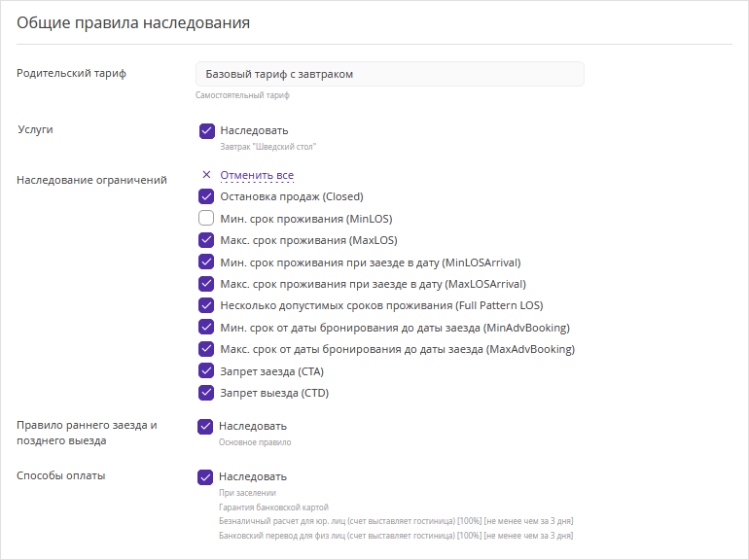Click the Запрет заезда (CTA) label

(271, 371)
